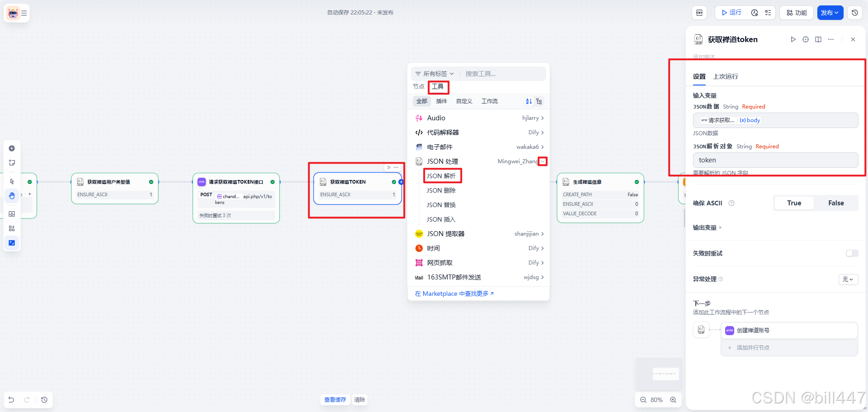Screen dimensions: 868x412
Task: Expand the JSON 提取器 tool group
Action: [x=479, y=234]
